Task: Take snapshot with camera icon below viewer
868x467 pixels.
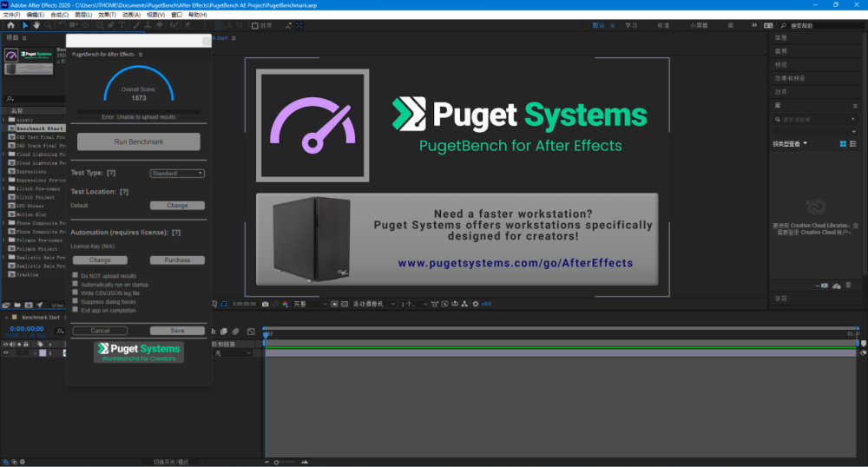Action: [x=265, y=304]
